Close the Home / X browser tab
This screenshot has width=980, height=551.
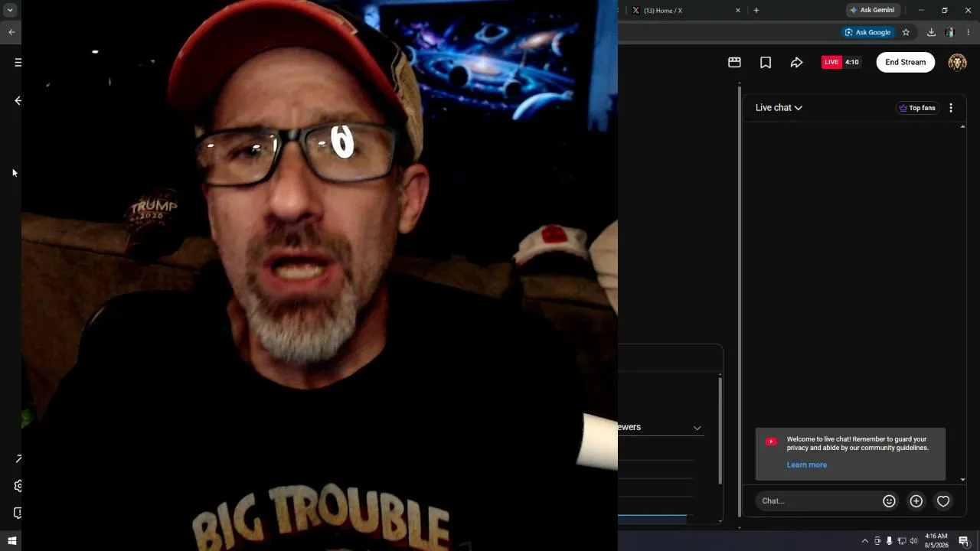[x=738, y=11]
